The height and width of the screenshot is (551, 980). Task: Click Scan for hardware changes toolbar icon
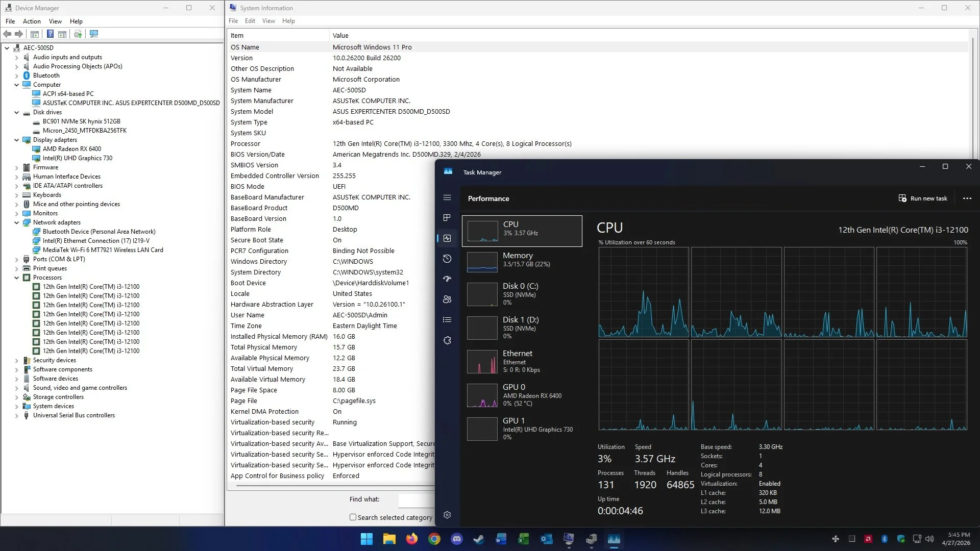94,34
